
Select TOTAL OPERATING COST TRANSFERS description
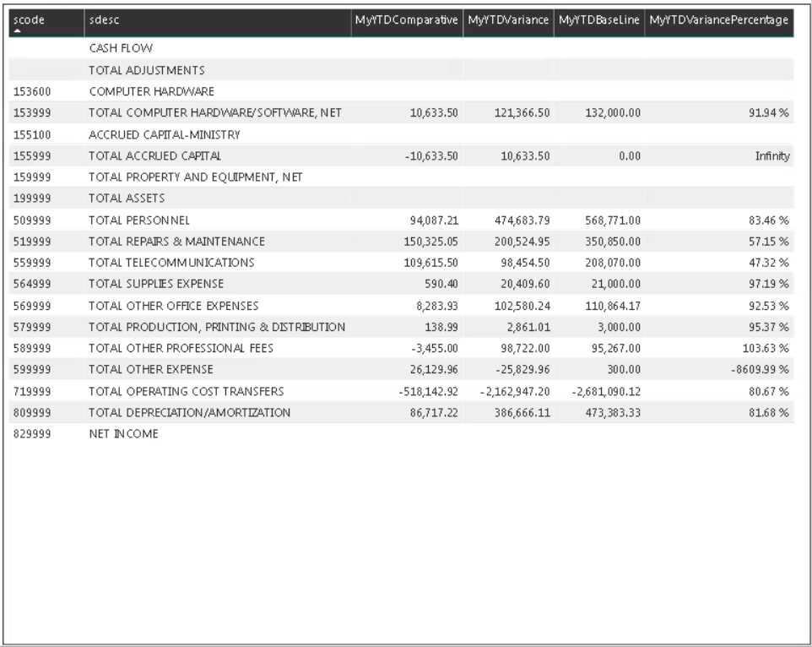pyautogui.click(x=187, y=391)
